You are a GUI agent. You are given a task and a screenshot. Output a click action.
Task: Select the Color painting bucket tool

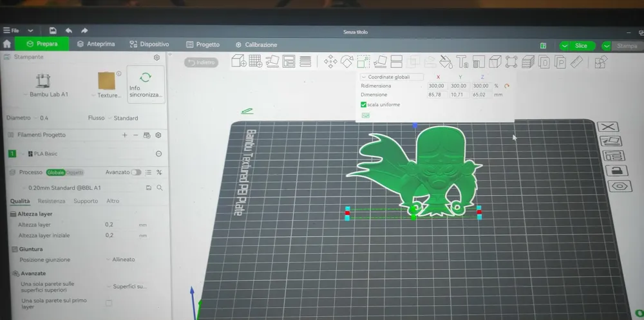coord(446,62)
